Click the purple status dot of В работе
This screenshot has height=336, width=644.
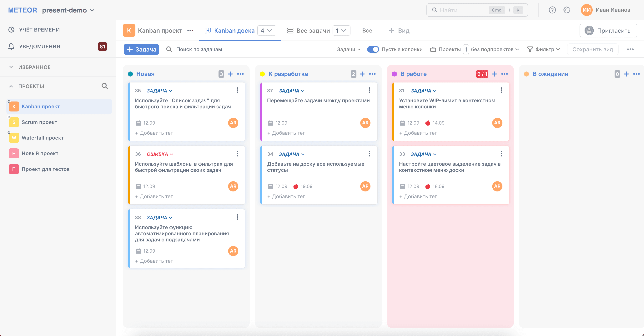click(x=395, y=74)
